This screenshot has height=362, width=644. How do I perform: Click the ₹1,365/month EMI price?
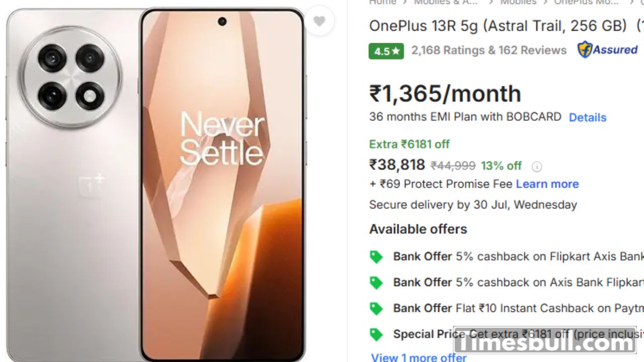click(445, 94)
